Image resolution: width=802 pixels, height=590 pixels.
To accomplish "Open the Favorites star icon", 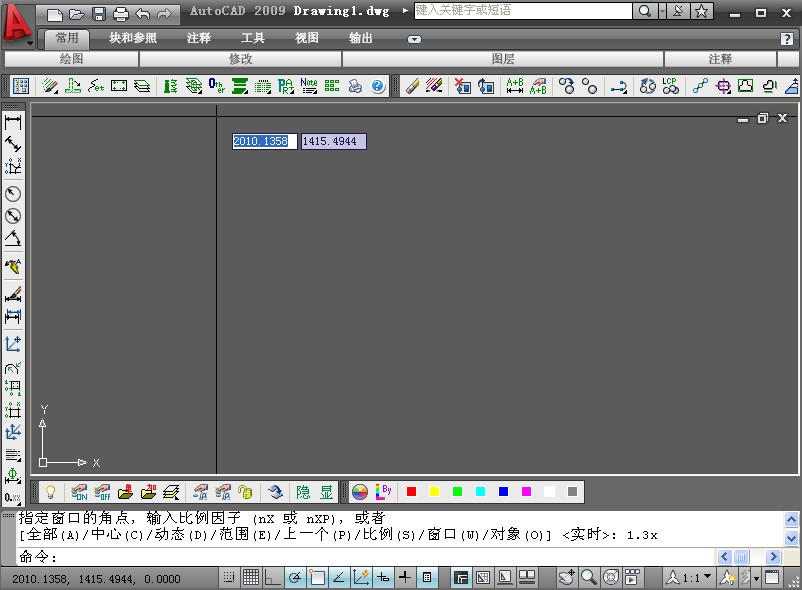I will (x=702, y=11).
